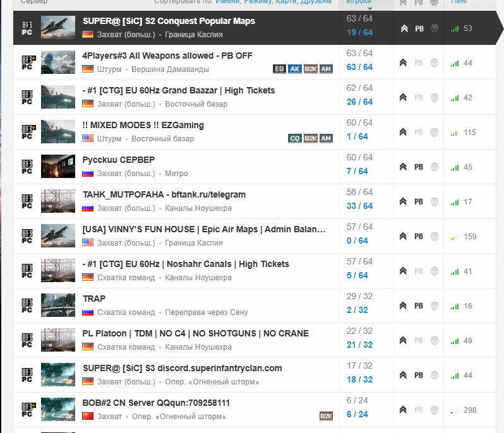Click the PB PunkBuster icon on SUPER@ S2 row
The image size is (504, 433).
[x=419, y=28]
